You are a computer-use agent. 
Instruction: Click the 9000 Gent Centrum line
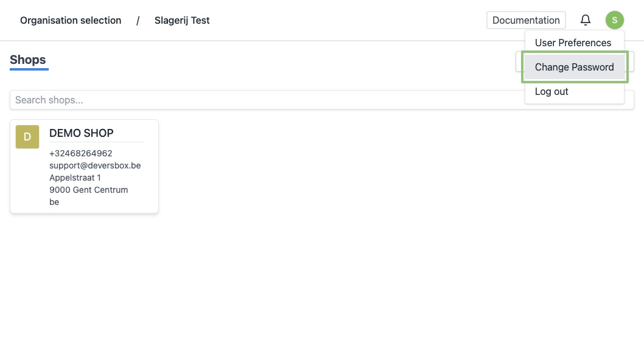tap(88, 190)
